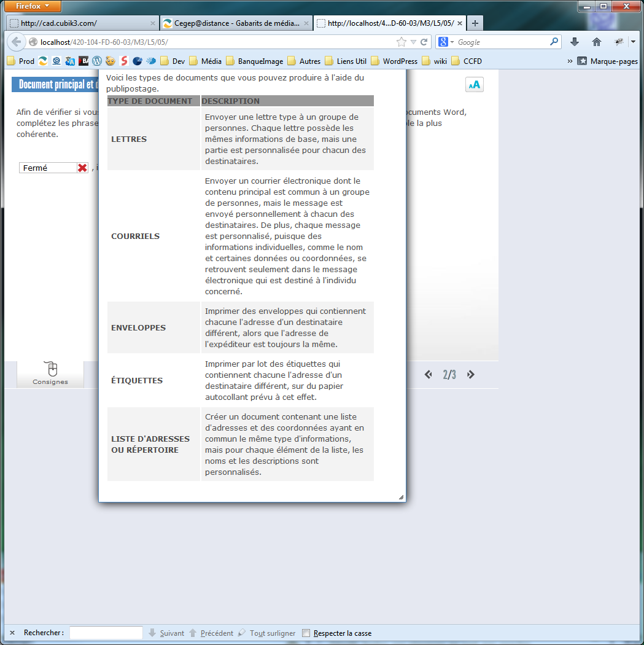Open the WordPress logo bookmark icon
Viewport: 644px width, 645px height.
pyautogui.click(x=96, y=61)
